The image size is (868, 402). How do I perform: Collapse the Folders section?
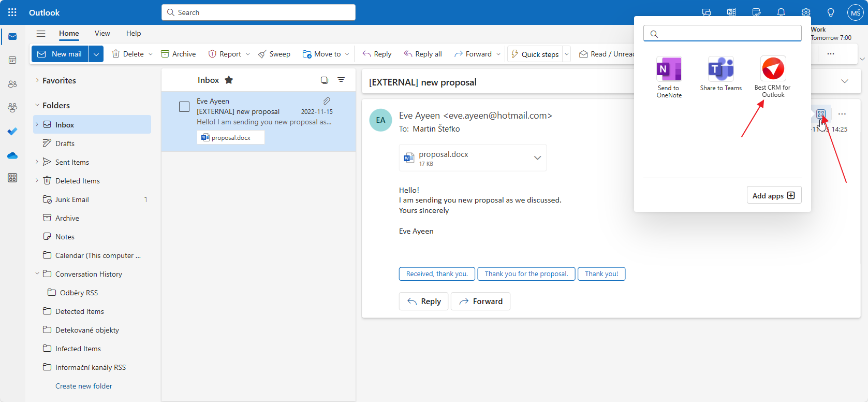click(x=37, y=105)
